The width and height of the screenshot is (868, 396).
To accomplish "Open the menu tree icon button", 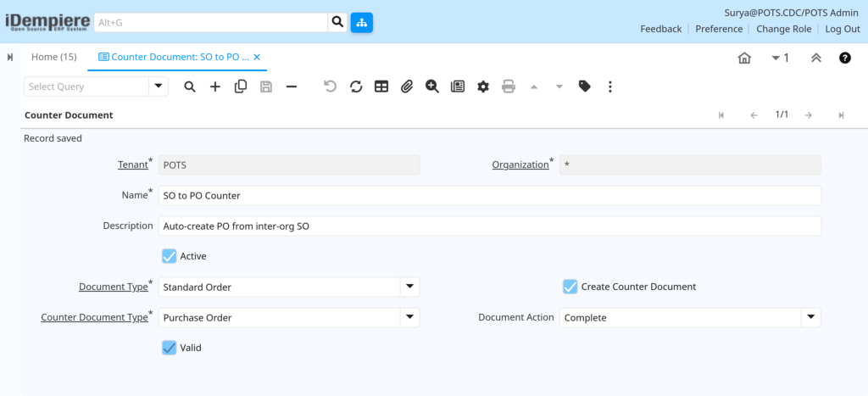I will tap(361, 23).
